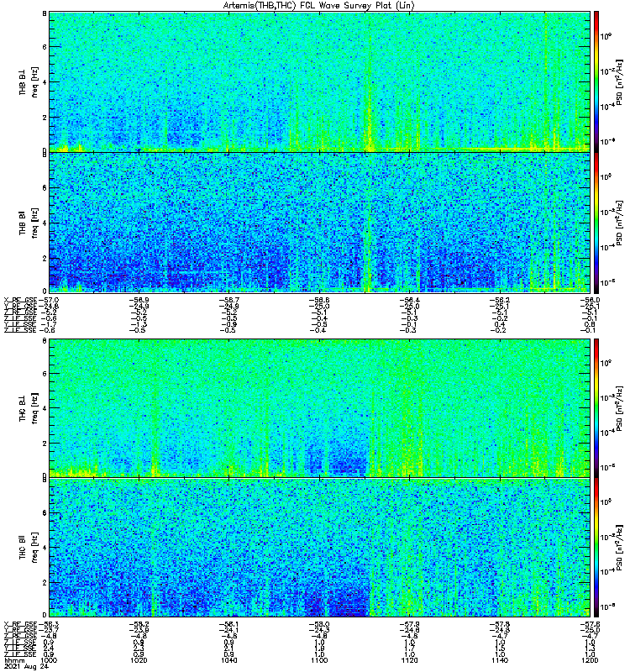The width and height of the screenshot is (630, 672).
Task: Click the -24.1 Y_RE_GSE value under THC
Action: click(x=228, y=631)
